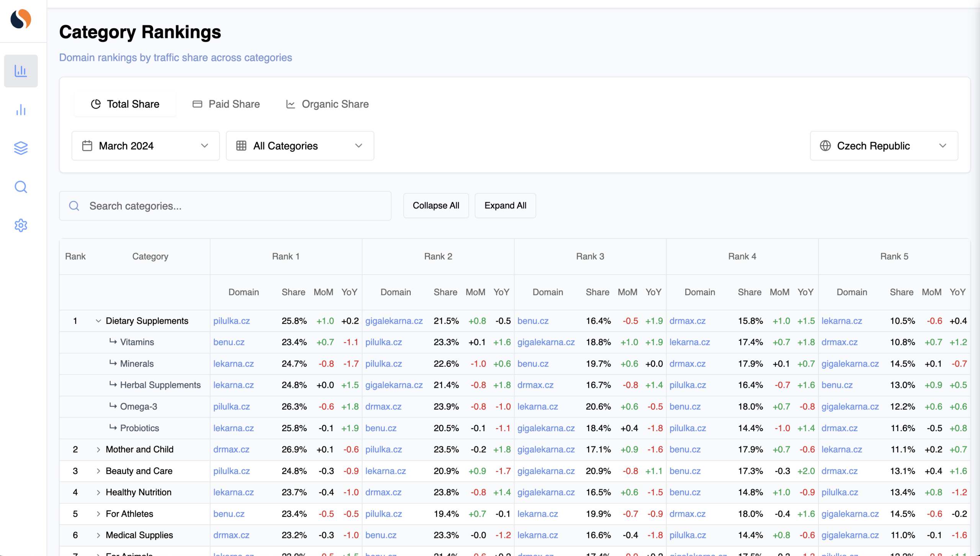Open the layers stack sidebar icon

tap(21, 148)
